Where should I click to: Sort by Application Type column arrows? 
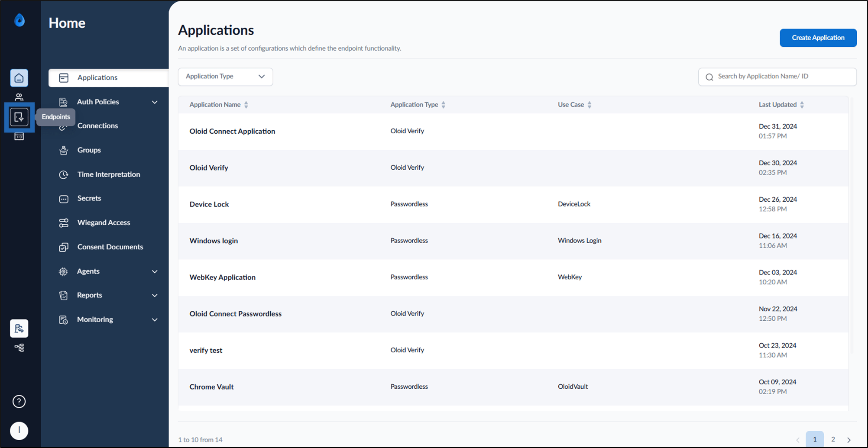pos(444,105)
